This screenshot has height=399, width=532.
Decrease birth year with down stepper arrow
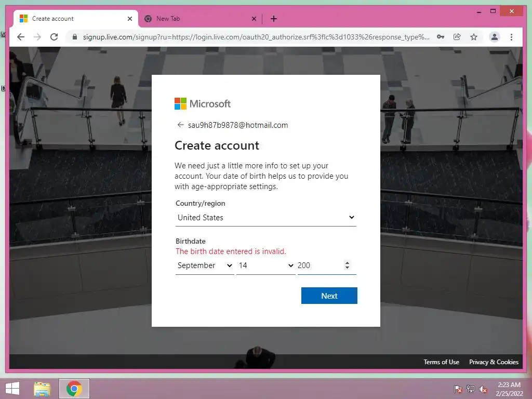(347, 268)
